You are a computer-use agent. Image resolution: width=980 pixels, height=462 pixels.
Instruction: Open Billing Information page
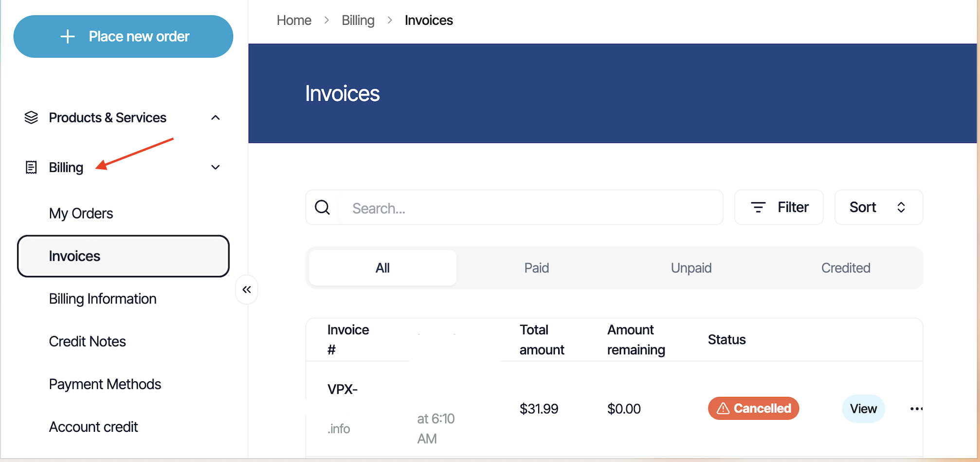tap(103, 299)
